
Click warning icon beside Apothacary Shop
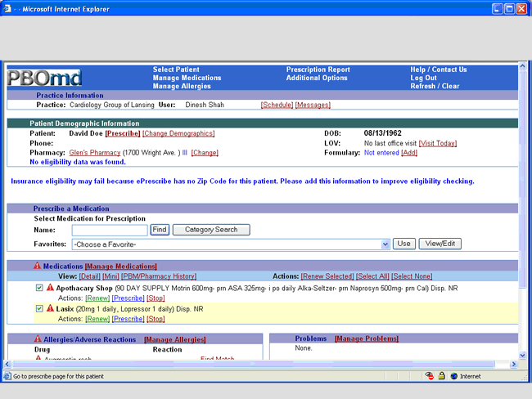(50, 288)
